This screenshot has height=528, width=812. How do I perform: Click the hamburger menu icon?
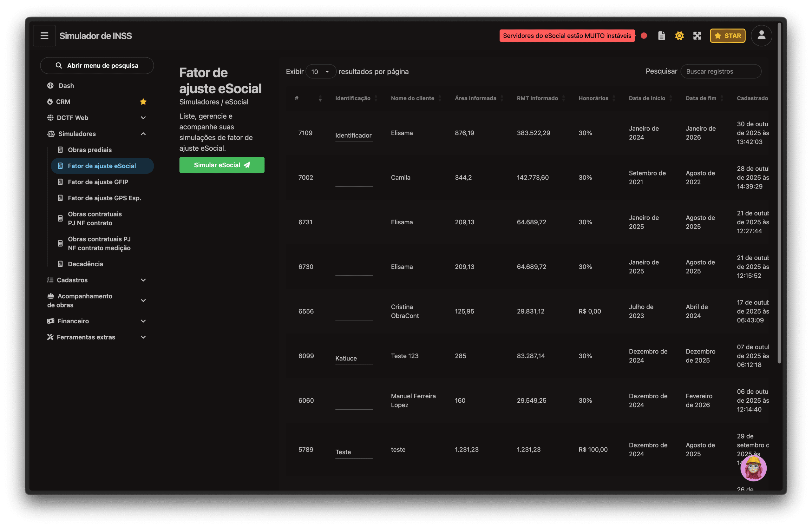44,36
